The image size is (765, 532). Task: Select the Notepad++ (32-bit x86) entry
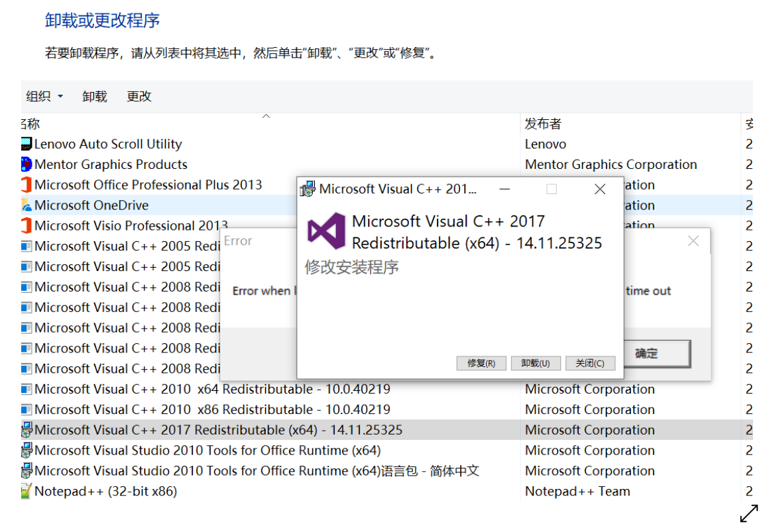click(105, 491)
